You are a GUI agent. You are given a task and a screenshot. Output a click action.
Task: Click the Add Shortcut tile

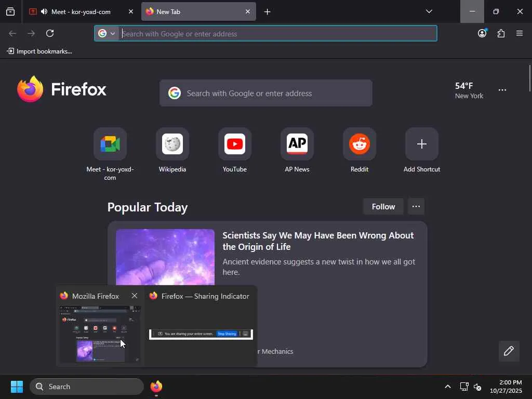point(422,150)
